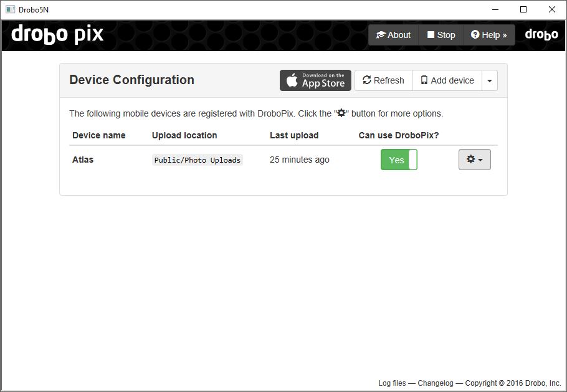Viewport: 567px width, 392px height.
Task: Maximize the Drobo5N window
Action: point(523,10)
